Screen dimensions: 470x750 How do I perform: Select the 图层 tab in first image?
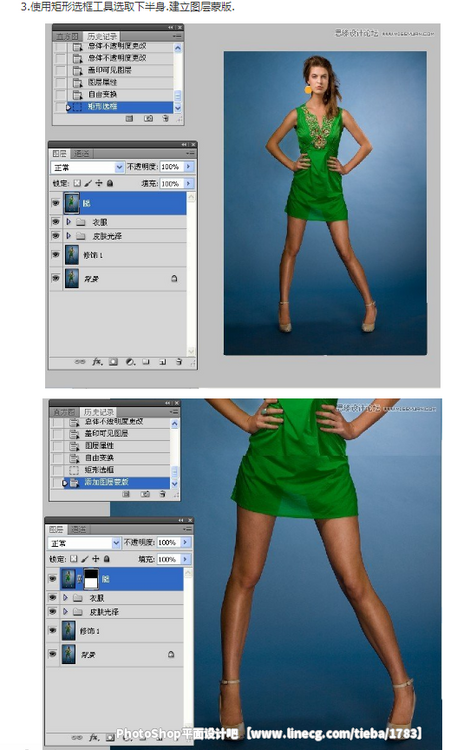(x=60, y=154)
